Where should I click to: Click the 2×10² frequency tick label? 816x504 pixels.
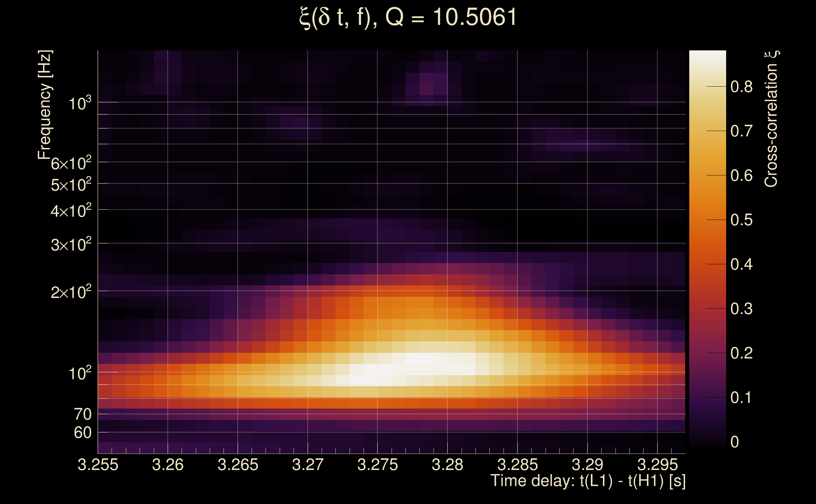coord(71,292)
